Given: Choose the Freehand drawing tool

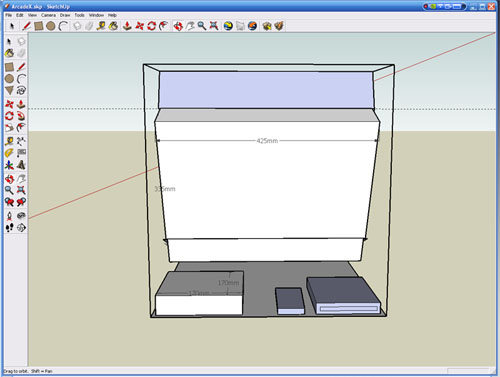Looking at the screenshot, I should tap(21, 90).
